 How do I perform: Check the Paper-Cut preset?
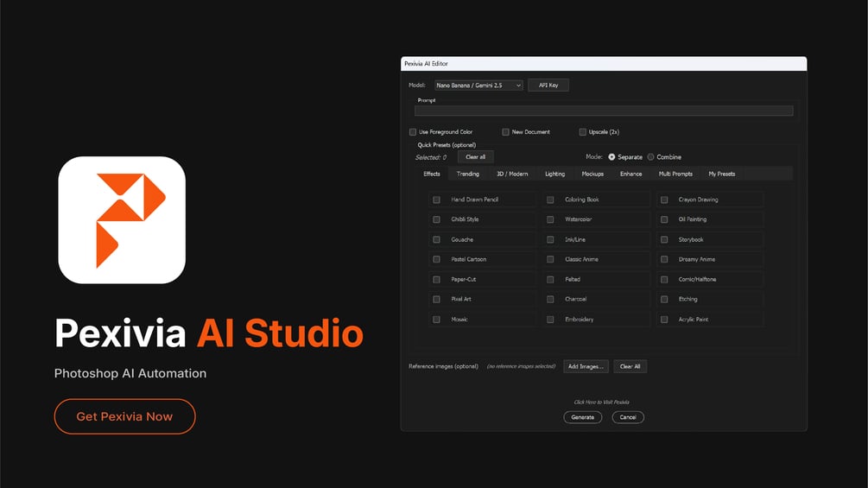tap(436, 279)
